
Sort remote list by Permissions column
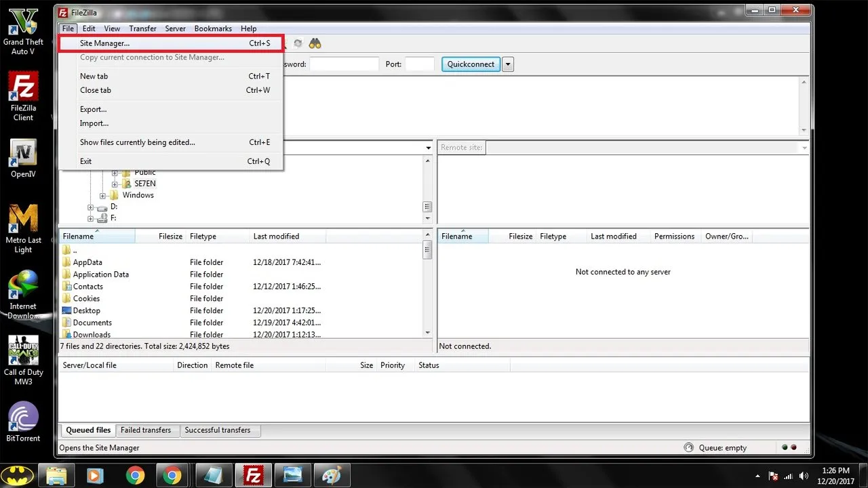point(675,236)
